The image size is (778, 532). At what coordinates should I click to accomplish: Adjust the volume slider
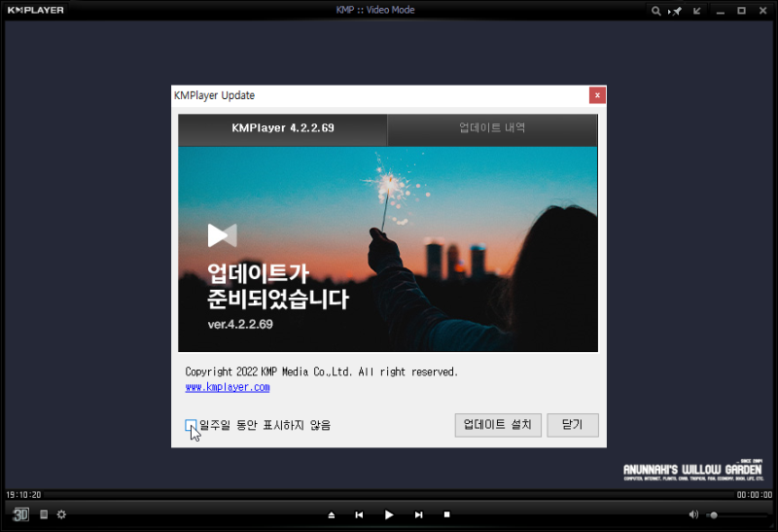(737, 515)
